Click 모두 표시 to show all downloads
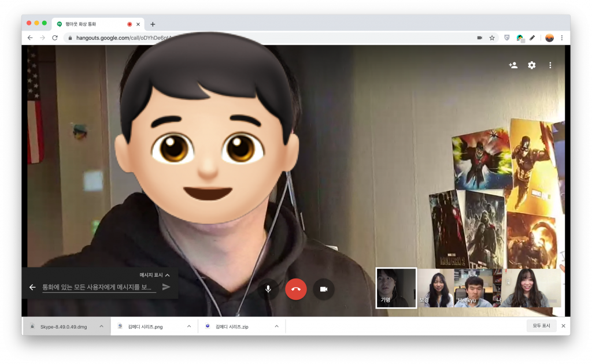Screen dimensions: 592x364 tap(541, 325)
